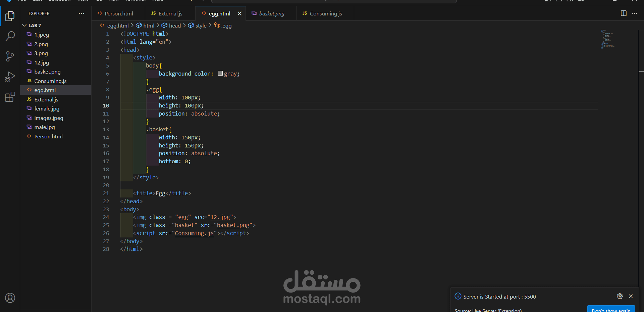Close the egg.html tab
This screenshot has width=644, height=312.
pyautogui.click(x=239, y=13)
